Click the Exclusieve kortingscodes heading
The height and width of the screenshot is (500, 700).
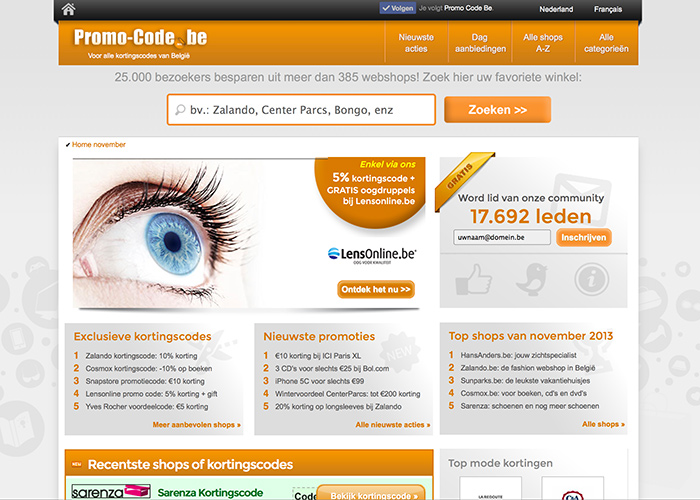[142, 336]
